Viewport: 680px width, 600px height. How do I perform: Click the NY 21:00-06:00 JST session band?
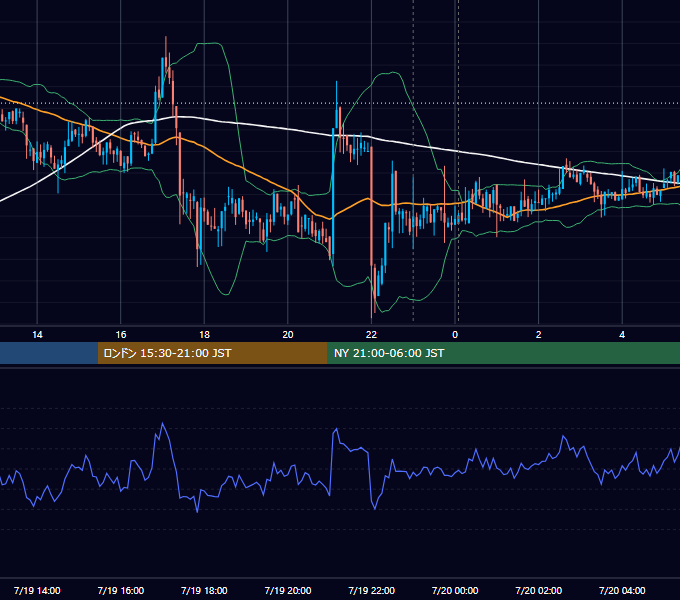click(503, 353)
